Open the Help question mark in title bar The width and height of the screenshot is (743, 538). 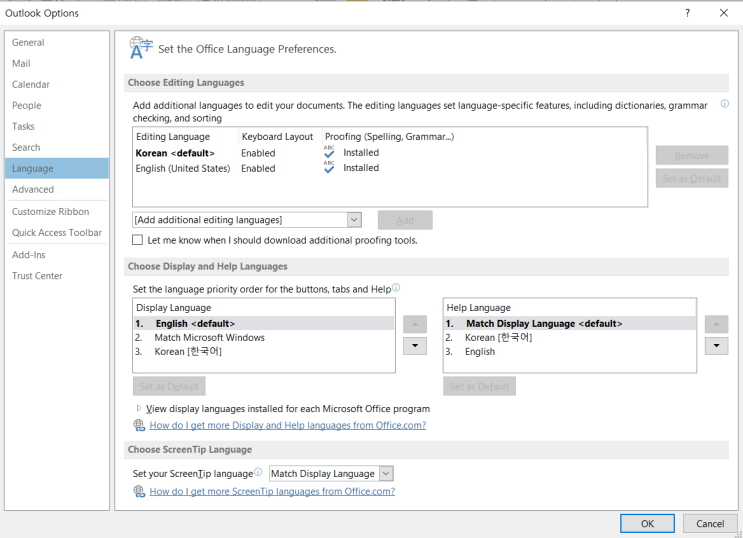click(x=688, y=13)
